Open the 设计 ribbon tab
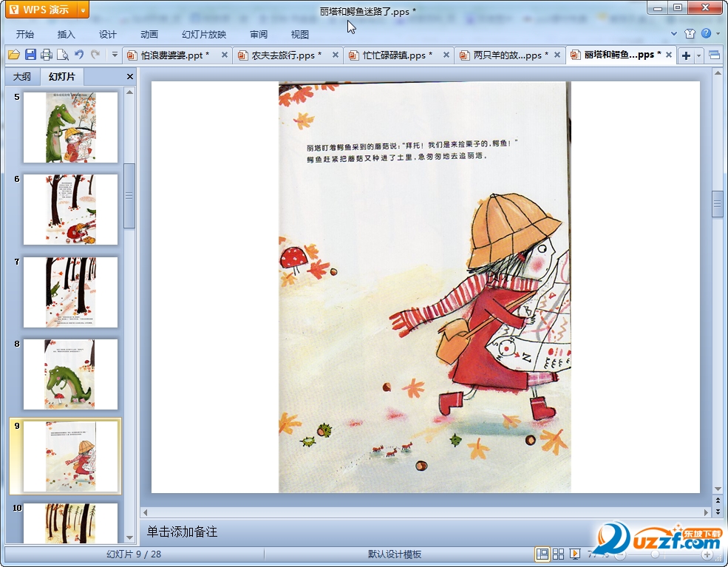The height and width of the screenshot is (567, 728). [107, 34]
